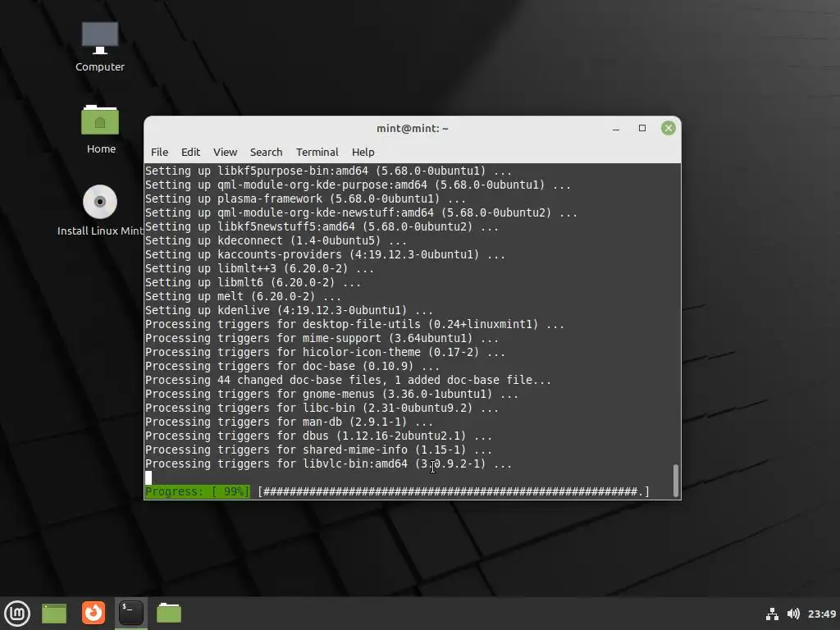Open the Edit menu in the terminal

[190, 152]
